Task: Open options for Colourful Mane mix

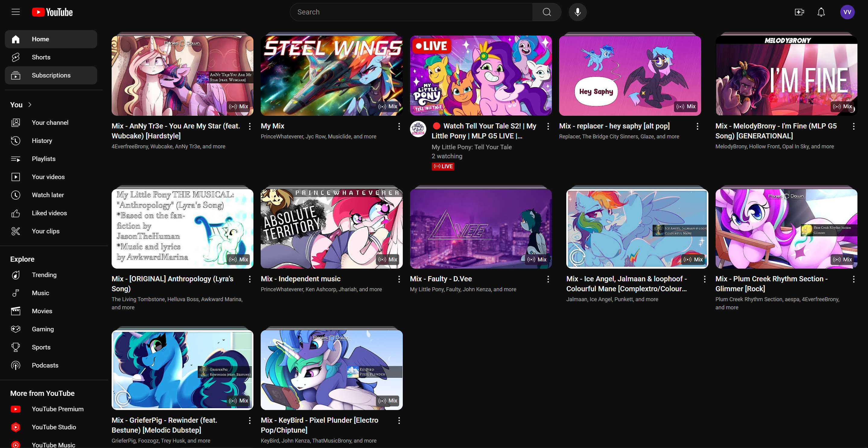Action: 704,279
